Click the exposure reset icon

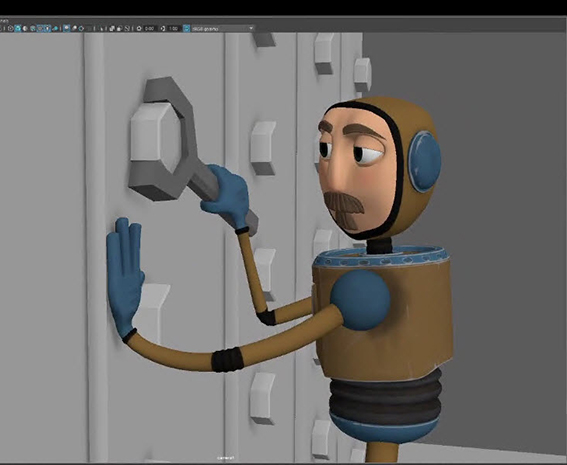pos(139,29)
